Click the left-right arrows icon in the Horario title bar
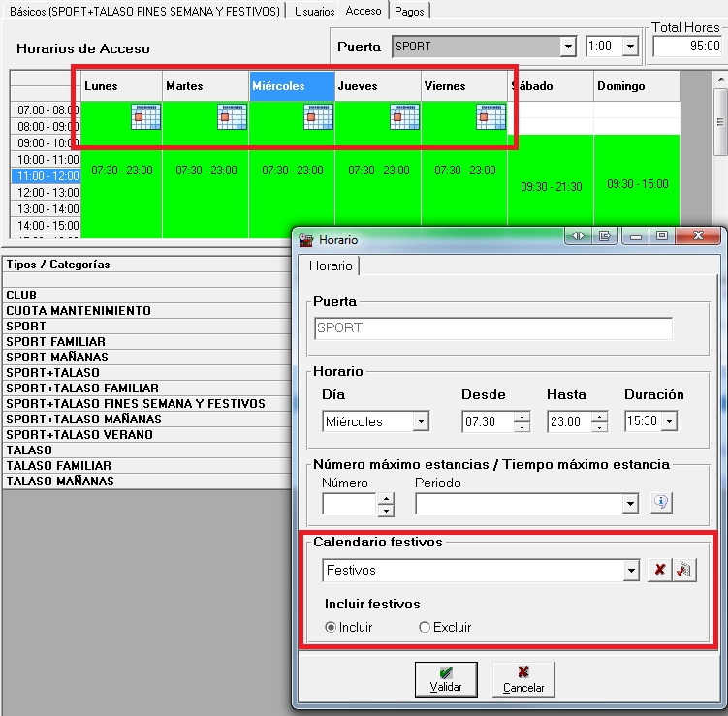This screenshot has height=716, width=728. pos(578,235)
